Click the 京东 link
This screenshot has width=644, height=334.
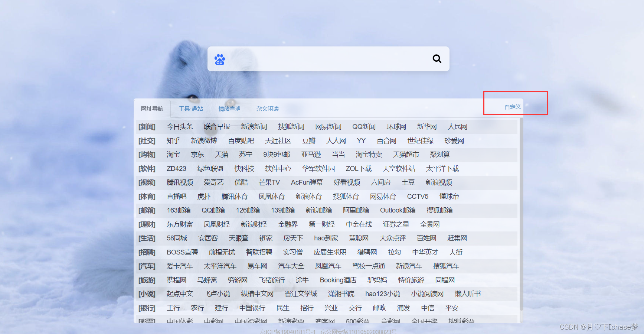coord(197,155)
